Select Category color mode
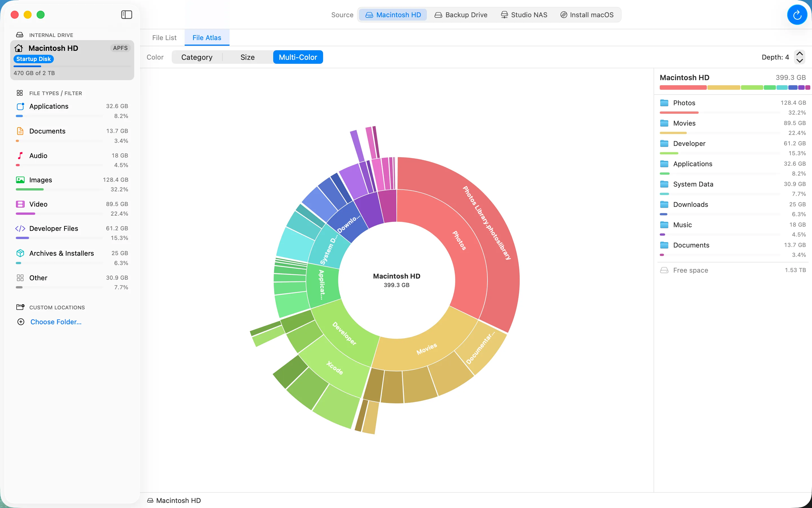The height and width of the screenshot is (508, 812). (197, 57)
